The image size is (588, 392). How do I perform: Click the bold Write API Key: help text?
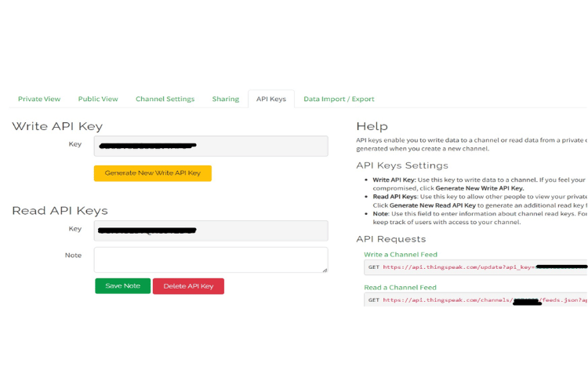pos(394,180)
